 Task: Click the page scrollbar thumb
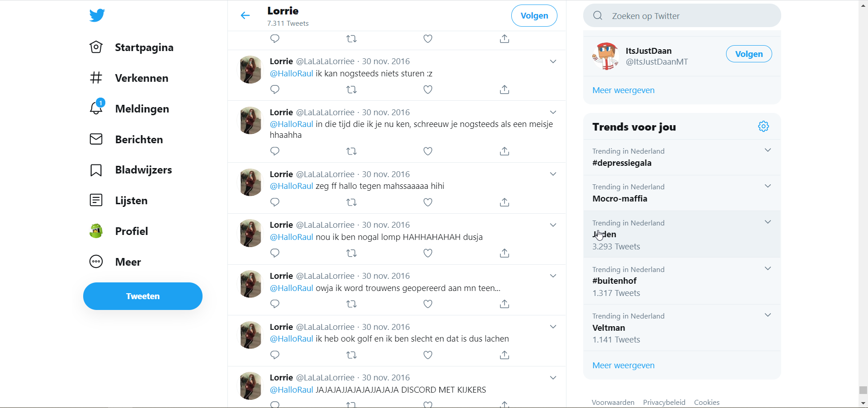pyautogui.click(x=863, y=390)
